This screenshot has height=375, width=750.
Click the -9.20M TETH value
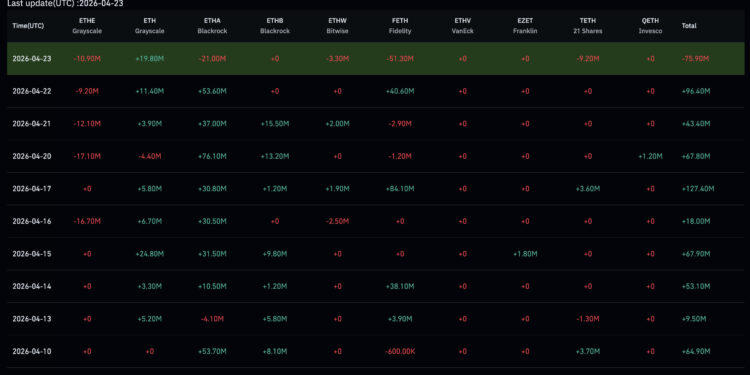588,59
